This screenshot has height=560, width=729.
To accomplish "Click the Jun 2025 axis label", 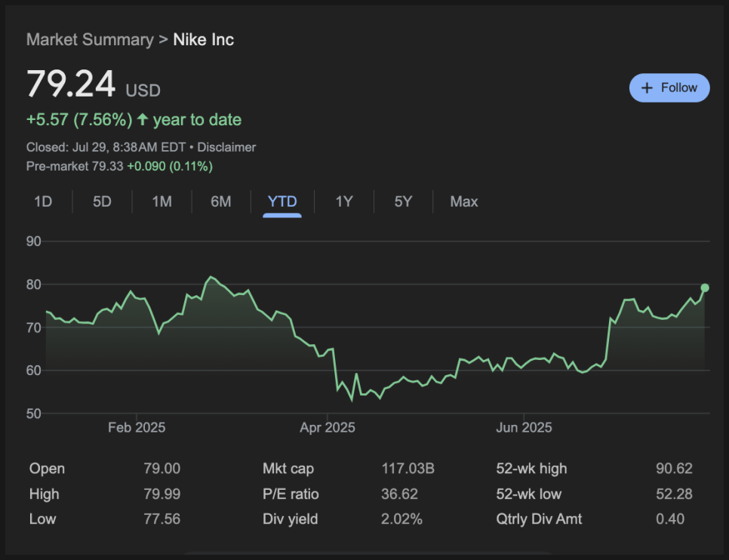I will click(524, 427).
